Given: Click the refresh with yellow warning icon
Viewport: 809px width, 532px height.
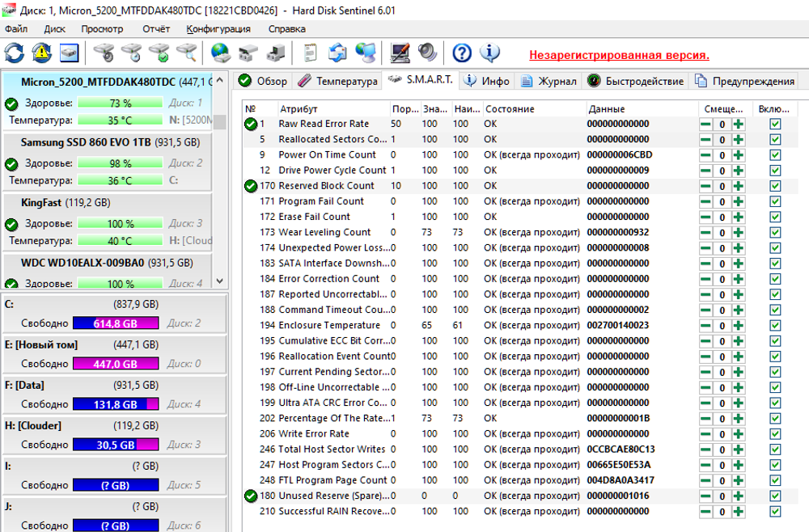Looking at the screenshot, I should point(42,53).
